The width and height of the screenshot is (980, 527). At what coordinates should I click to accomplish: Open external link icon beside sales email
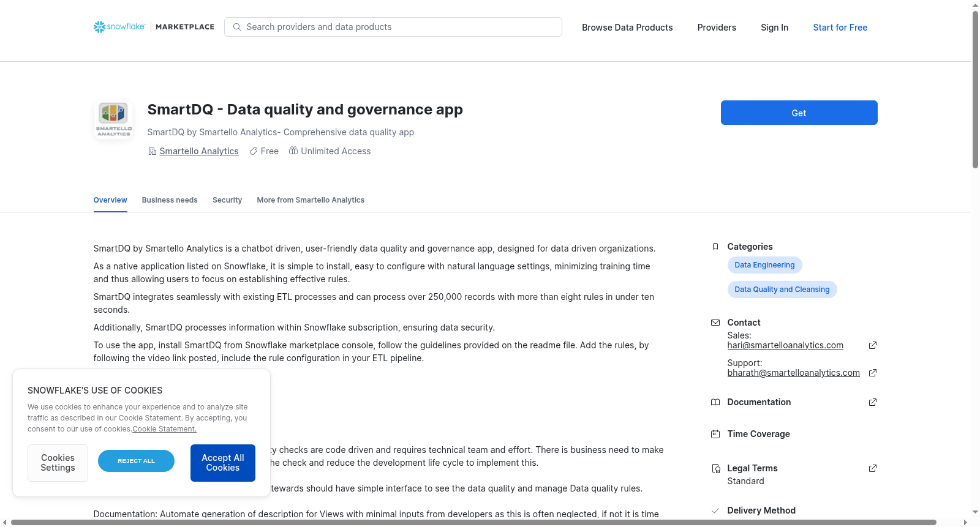coord(873,345)
